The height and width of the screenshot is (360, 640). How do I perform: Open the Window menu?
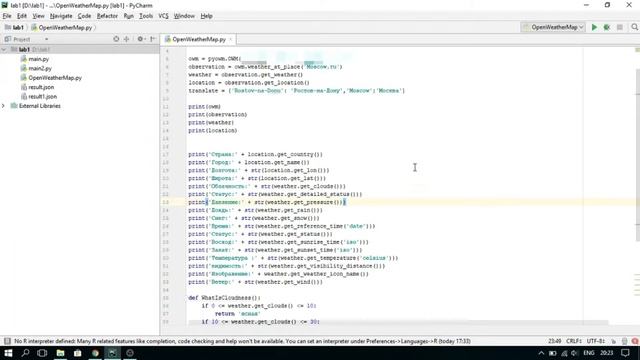pos(184,16)
